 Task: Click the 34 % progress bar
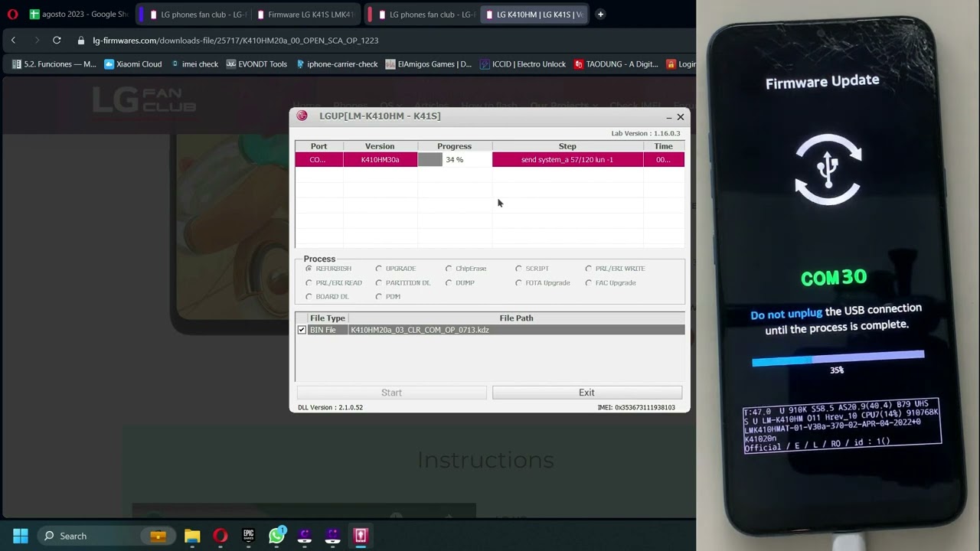(x=455, y=159)
